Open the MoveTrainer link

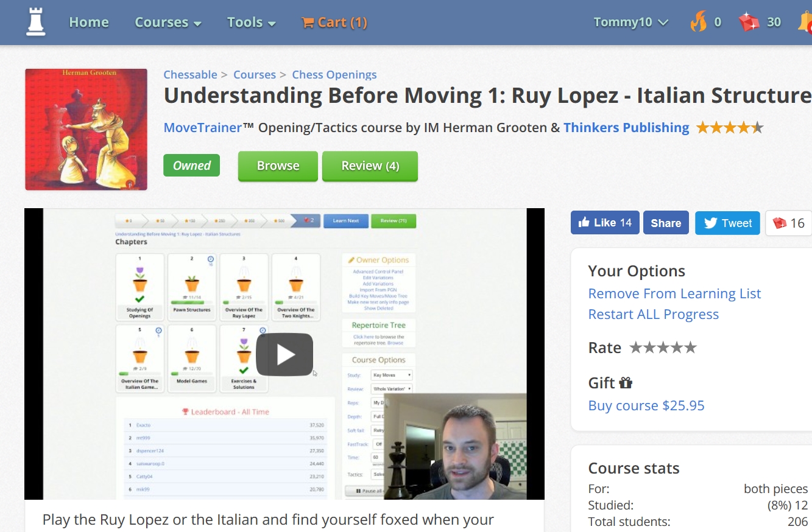203,128
